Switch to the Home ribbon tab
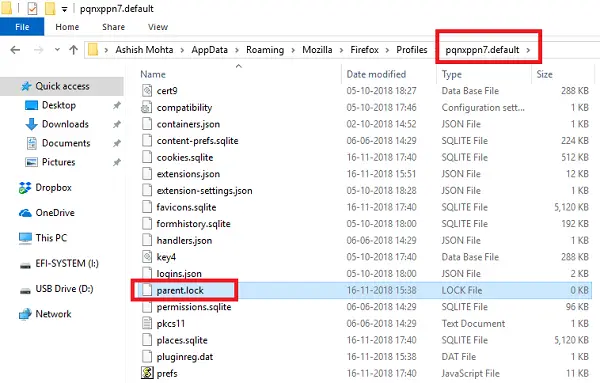Screen dimensions: 600x383 tap(67, 27)
